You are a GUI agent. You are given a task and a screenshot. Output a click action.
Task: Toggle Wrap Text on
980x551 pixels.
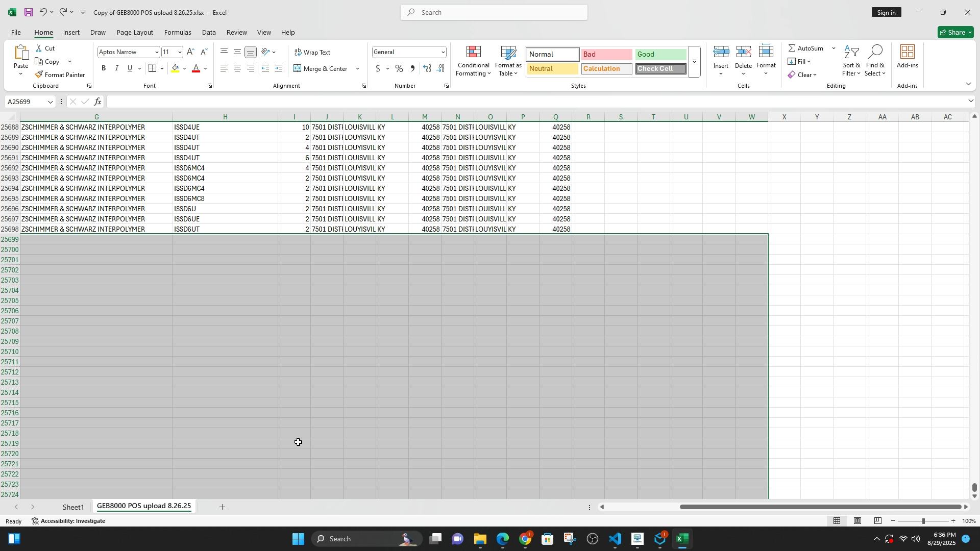(x=312, y=52)
